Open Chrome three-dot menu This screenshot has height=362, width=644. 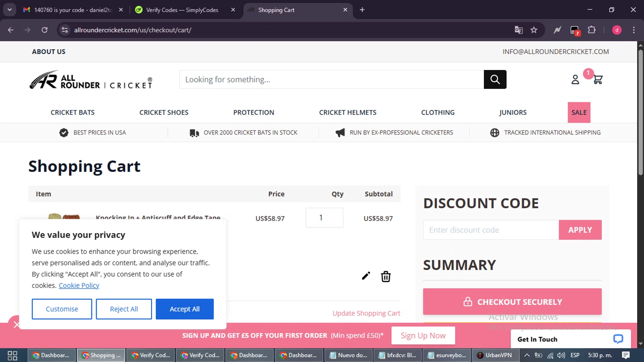coord(634,30)
